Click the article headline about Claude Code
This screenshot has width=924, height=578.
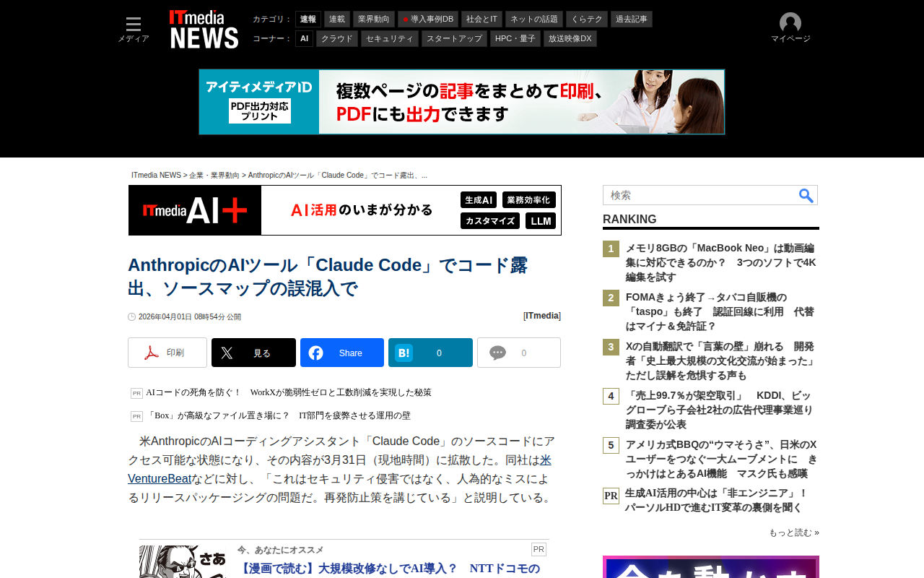328,277
